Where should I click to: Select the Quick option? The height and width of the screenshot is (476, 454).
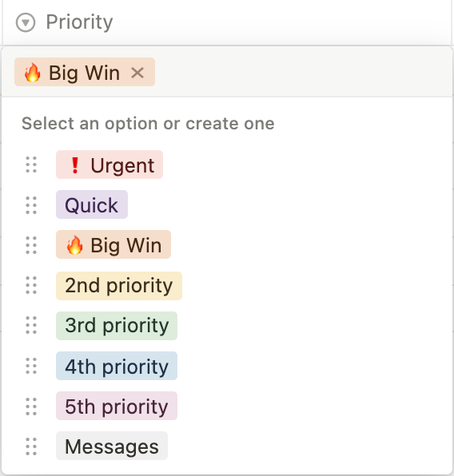(x=92, y=204)
